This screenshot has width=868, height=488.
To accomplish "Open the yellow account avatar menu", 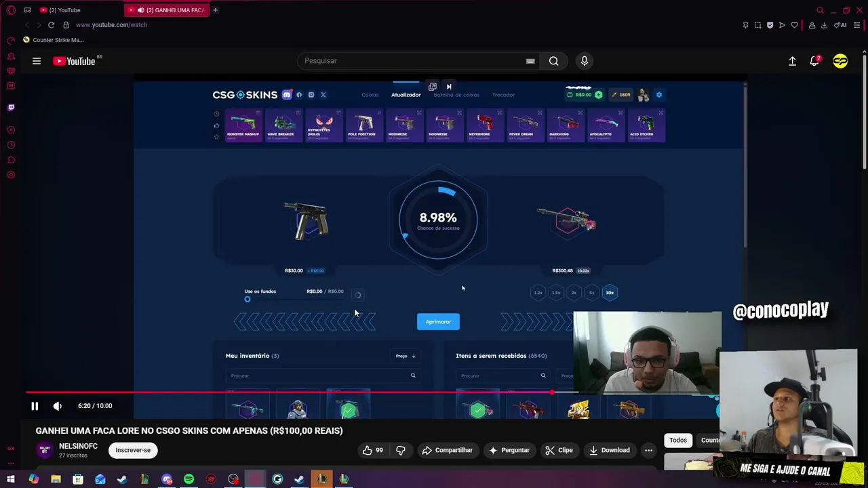I will [840, 61].
